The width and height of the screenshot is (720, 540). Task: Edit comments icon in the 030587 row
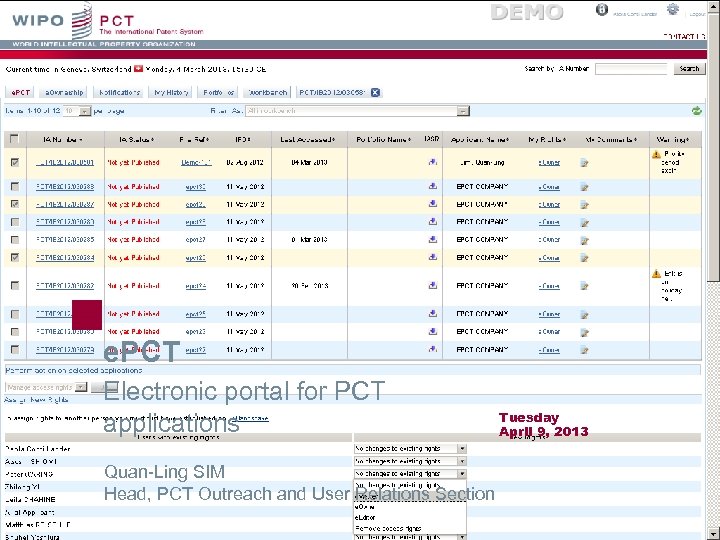[x=584, y=205]
